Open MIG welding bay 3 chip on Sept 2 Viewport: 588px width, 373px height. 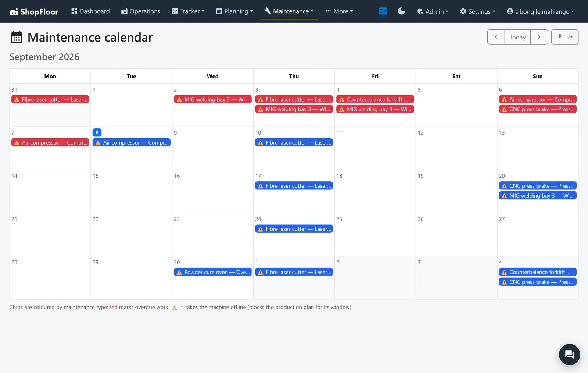coord(213,99)
